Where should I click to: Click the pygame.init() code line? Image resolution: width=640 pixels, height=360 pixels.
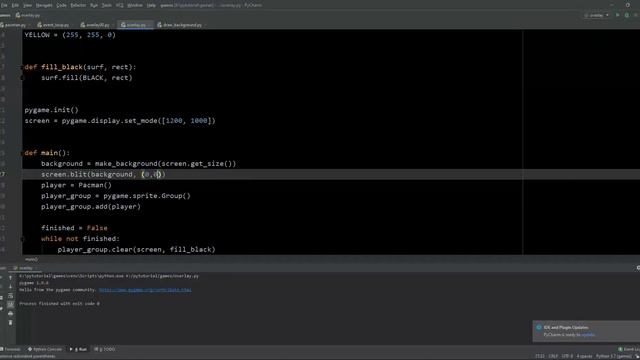tap(51, 110)
